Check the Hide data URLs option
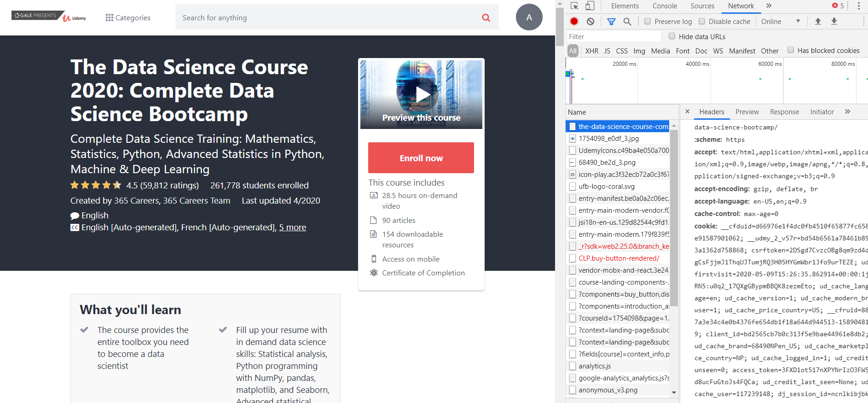The width and height of the screenshot is (868, 403). 672,36
